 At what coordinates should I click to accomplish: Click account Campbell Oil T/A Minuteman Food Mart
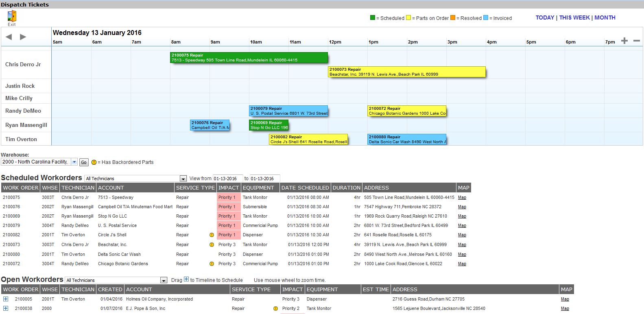(135, 207)
